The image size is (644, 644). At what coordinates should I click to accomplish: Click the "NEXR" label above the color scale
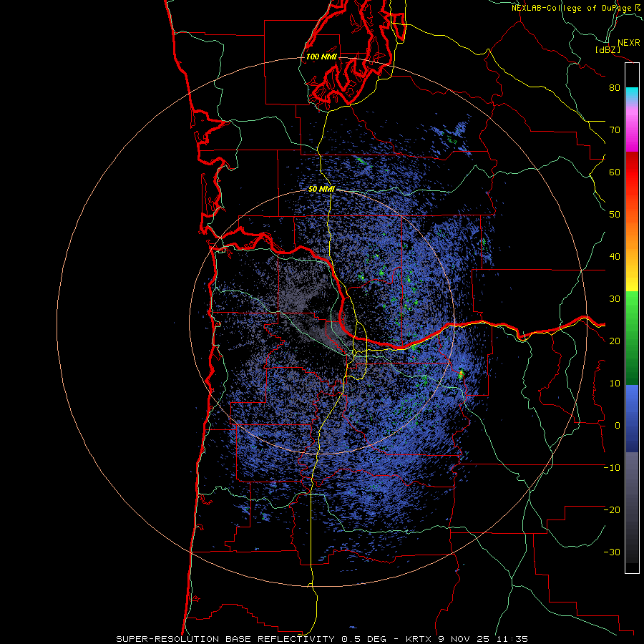coord(628,43)
